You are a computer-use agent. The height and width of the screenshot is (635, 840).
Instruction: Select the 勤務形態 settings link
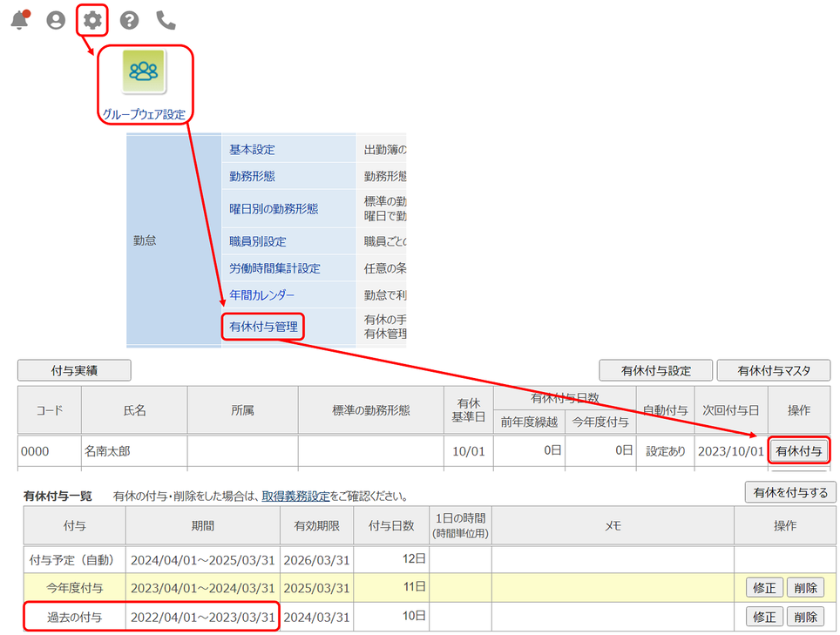tap(252, 176)
